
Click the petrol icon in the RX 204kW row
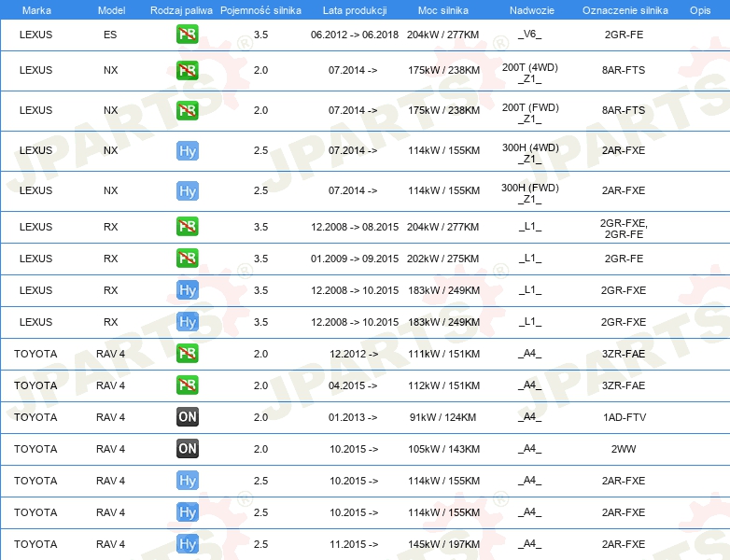tap(188, 227)
